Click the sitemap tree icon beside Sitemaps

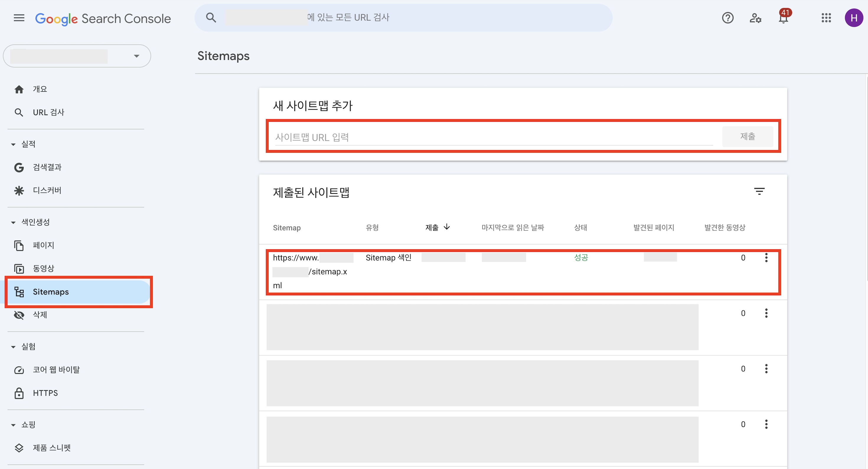19,292
